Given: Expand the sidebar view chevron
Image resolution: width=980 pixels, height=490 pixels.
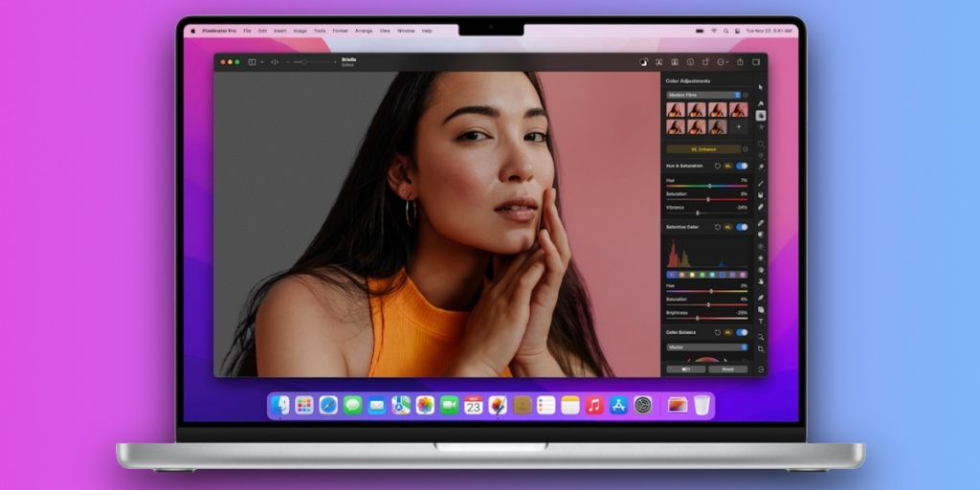Looking at the screenshot, I should coord(262,62).
